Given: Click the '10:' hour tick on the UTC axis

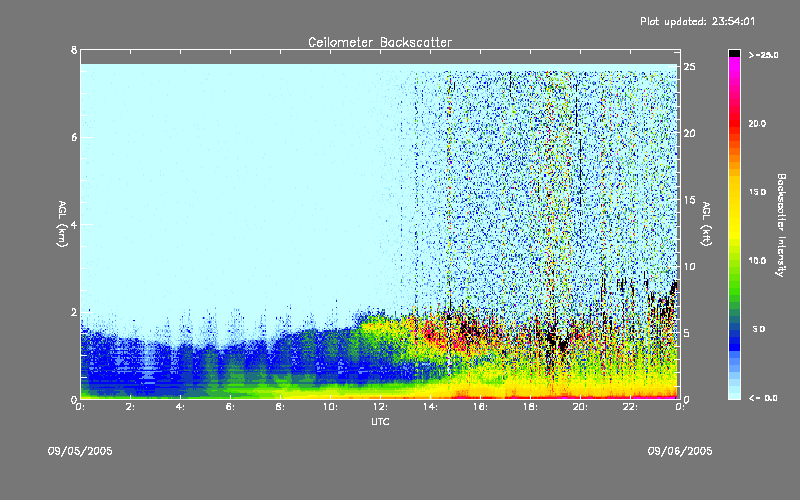Looking at the screenshot, I should [331, 407].
